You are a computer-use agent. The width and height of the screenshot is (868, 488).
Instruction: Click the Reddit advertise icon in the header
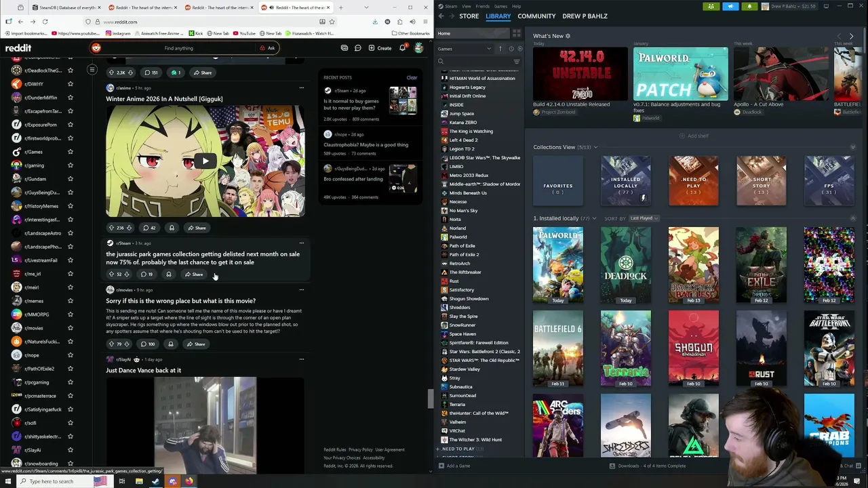344,48
